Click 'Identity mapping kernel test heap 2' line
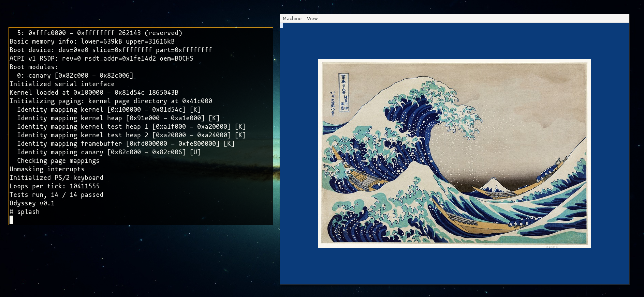 tap(131, 135)
